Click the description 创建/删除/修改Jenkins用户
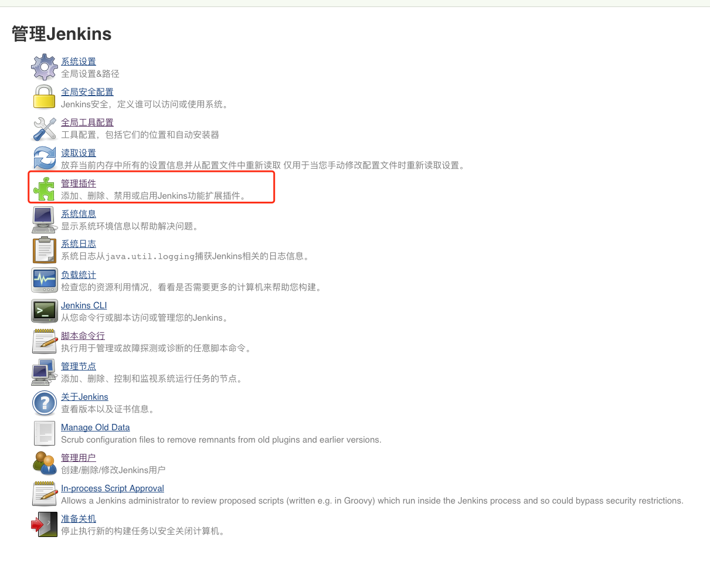Image resolution: width=710 pixels, height=588 pixels. 113,470
